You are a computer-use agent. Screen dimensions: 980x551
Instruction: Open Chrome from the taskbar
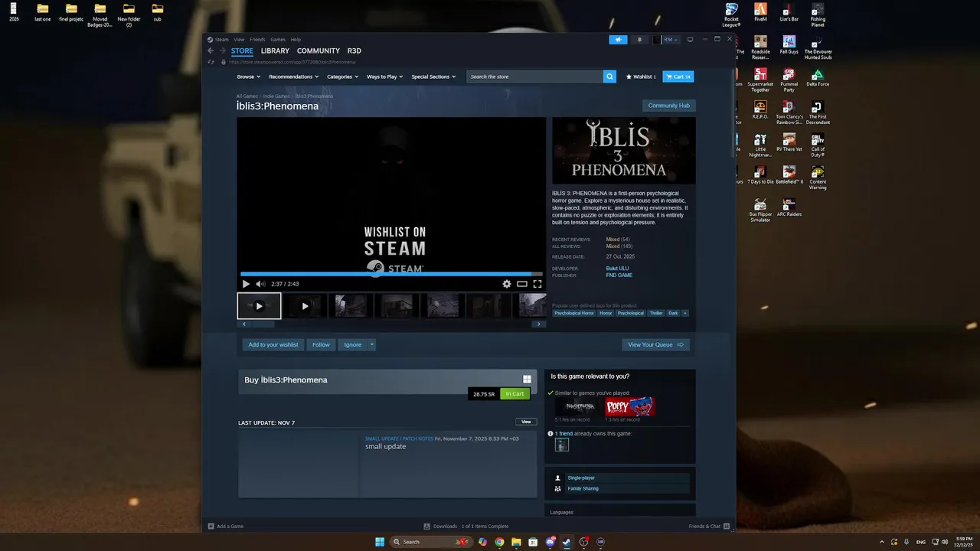pyautogui.click(x=499, y=542)
